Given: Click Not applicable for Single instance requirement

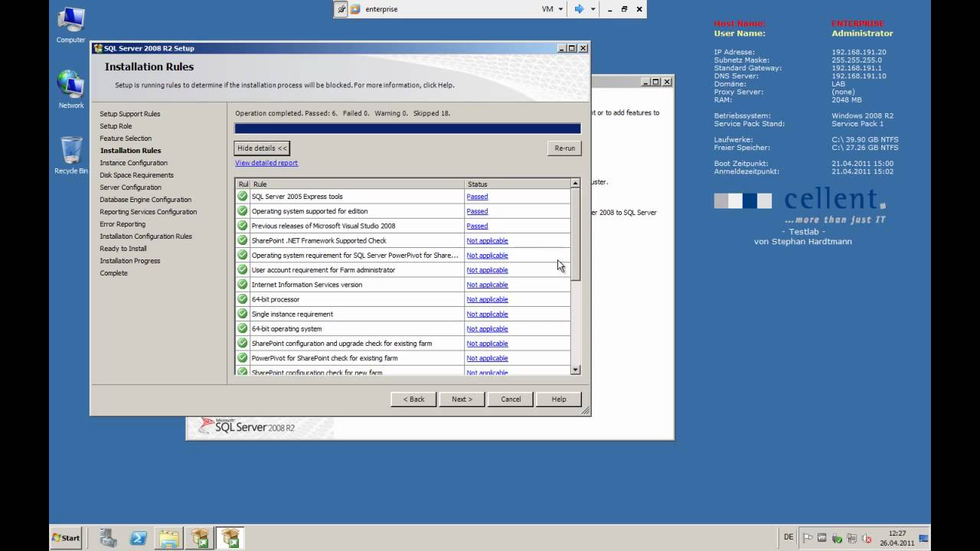Looking at the screenshot, I should click(x=487, y=314).
